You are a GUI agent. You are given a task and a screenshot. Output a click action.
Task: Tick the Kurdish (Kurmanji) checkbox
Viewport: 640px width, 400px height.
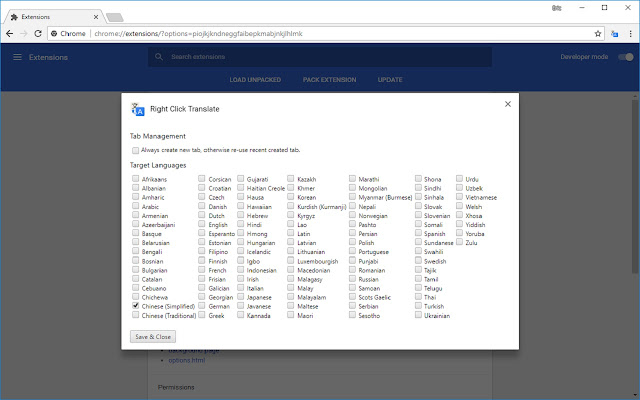tap(291, 206)
